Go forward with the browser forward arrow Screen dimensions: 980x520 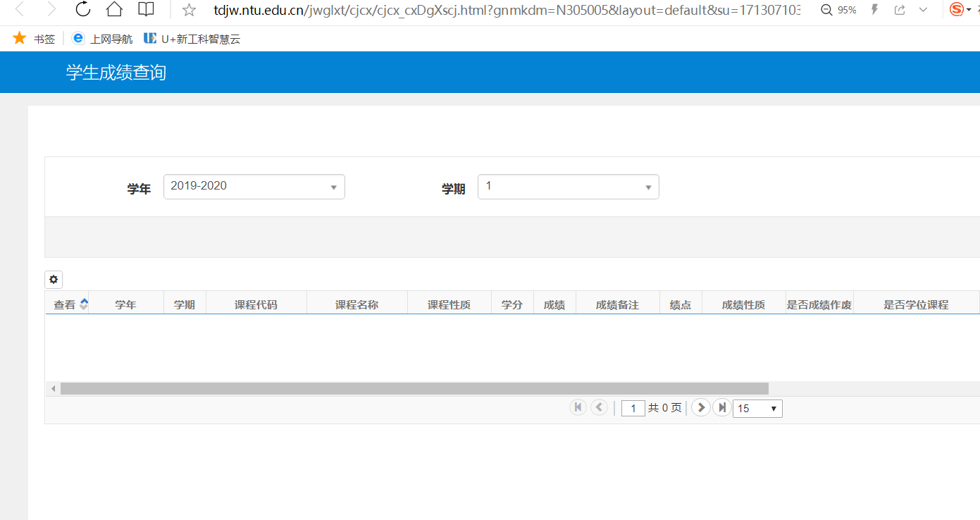click(x=51, y=10)
